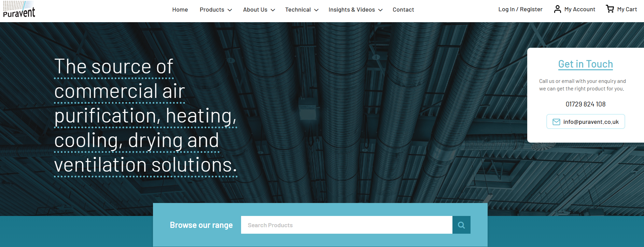This screenshot has height=247, width=644.
Task: Click the magnifying glass search button
Action: coord(461,225)
